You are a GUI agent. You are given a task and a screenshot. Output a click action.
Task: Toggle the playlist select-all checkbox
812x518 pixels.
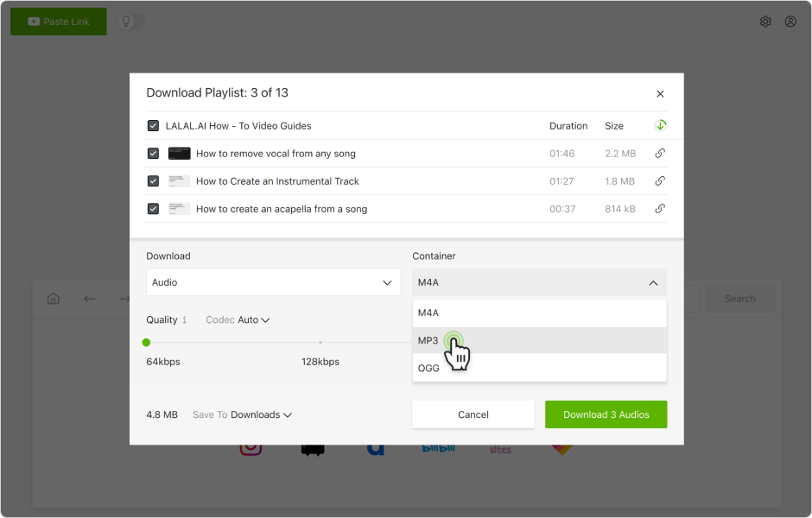pyautogui.click(x=153, y=126)
